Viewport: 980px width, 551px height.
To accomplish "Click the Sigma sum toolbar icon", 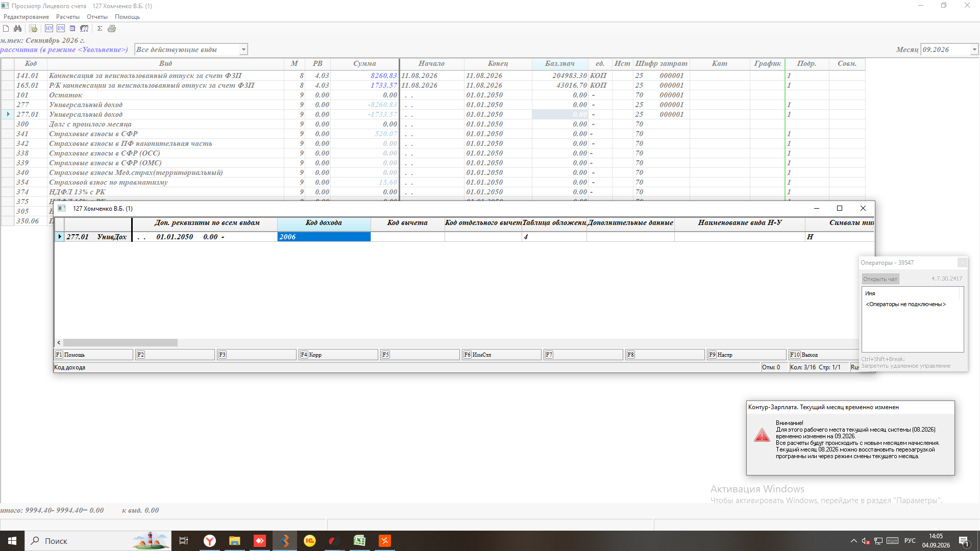I will pyautogui.click(x=100, y=29).
